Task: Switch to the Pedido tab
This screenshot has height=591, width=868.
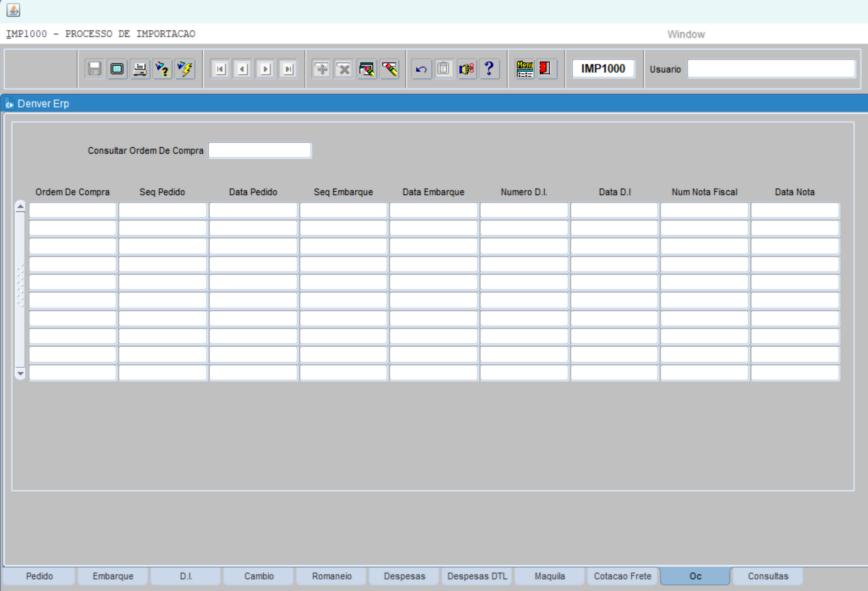Action: 39,576
